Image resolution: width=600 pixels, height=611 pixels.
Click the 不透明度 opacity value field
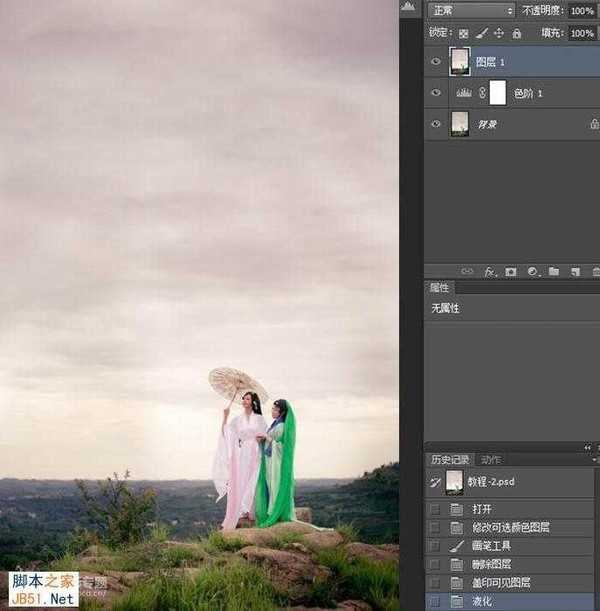pyautogui.click(x=582, y=10)
